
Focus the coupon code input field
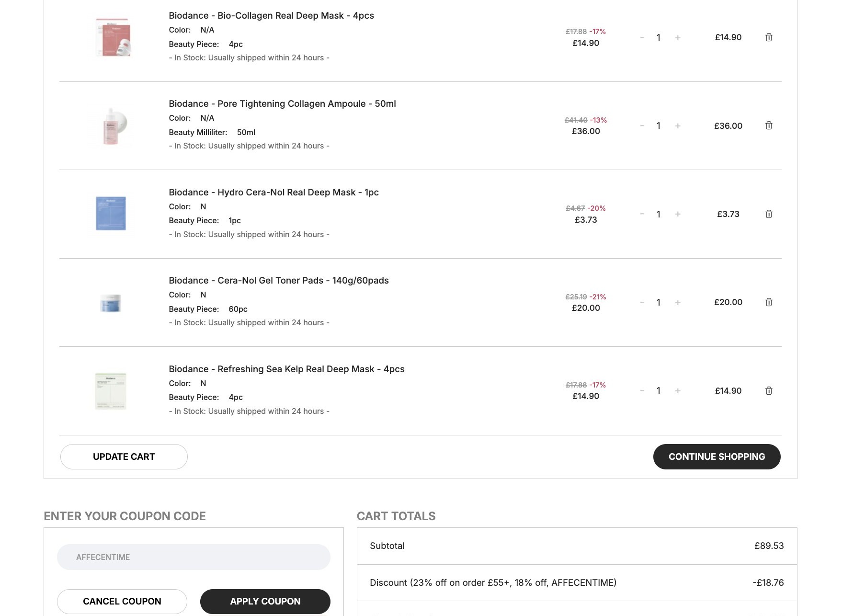[193, 557]
